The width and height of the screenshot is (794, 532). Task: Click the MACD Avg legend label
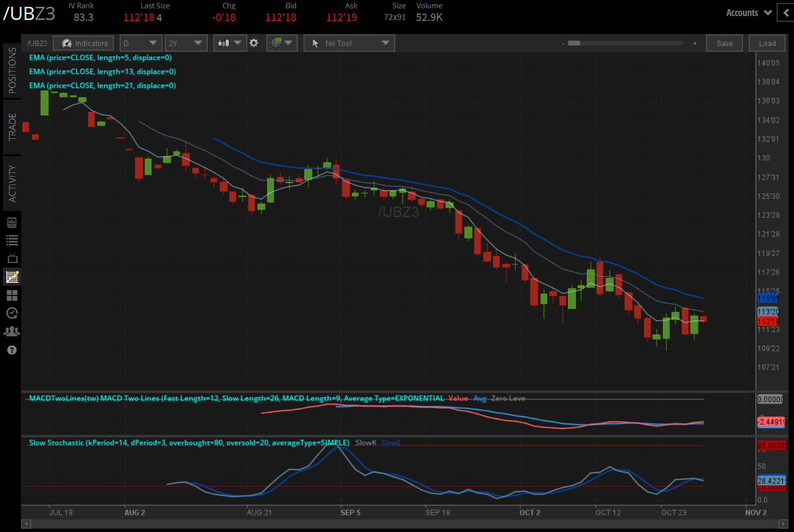point(480,398)
